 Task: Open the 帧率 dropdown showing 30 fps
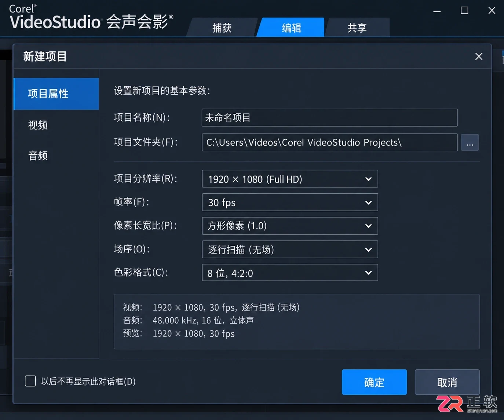coord(290,202)
